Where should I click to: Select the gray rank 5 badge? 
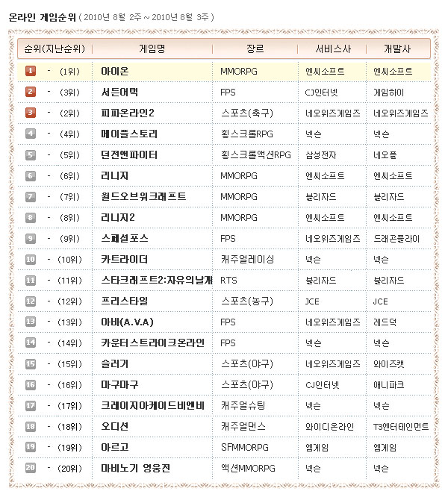(x=31, y=154)
